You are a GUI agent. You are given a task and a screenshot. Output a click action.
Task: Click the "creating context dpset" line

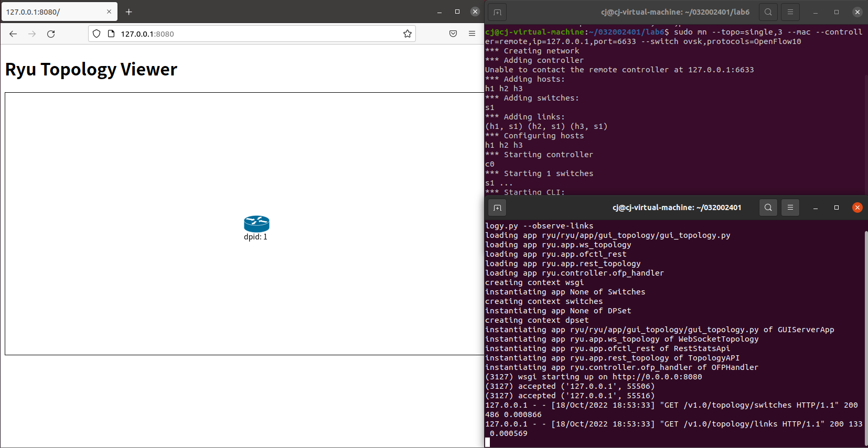537,320
